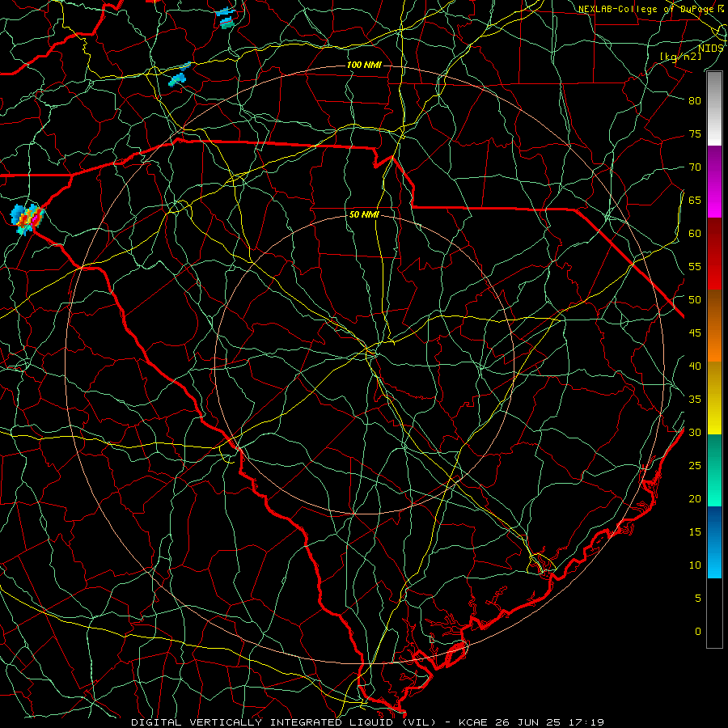Click the legend value "45"
The image size is (728, 728).
[x=695, y=333]
